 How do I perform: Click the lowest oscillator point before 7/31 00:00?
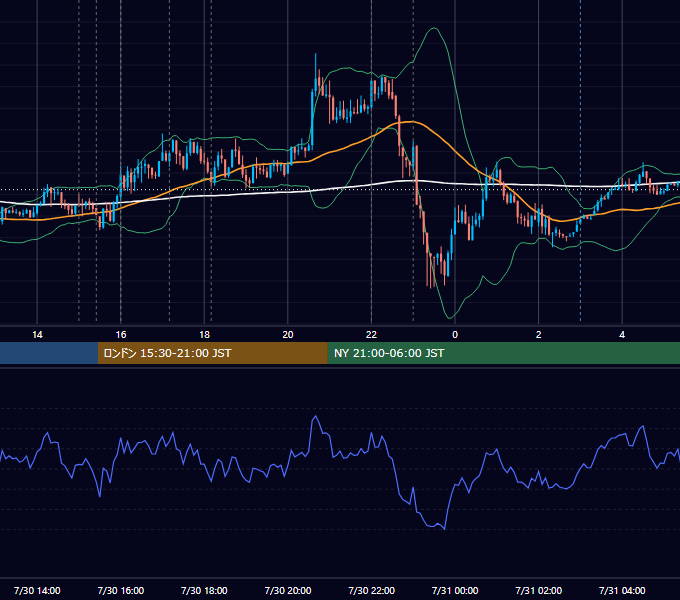(x=445, y=529)
